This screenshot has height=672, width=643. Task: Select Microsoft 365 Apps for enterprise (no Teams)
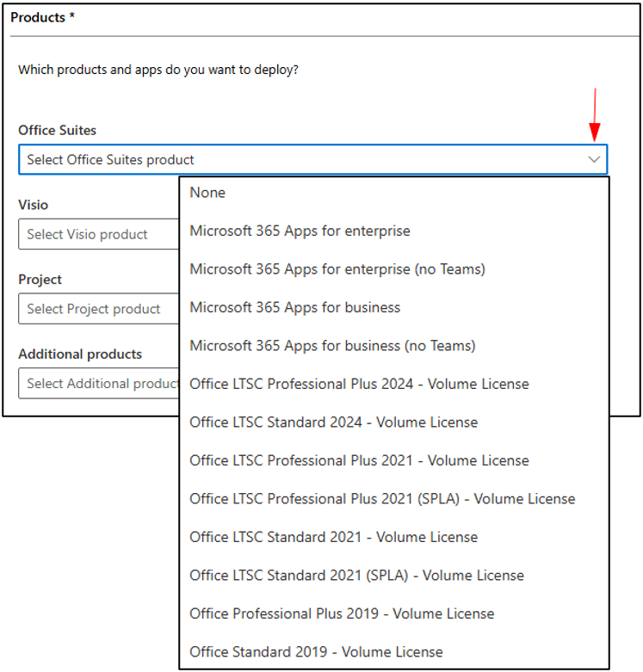pos(394,269)
